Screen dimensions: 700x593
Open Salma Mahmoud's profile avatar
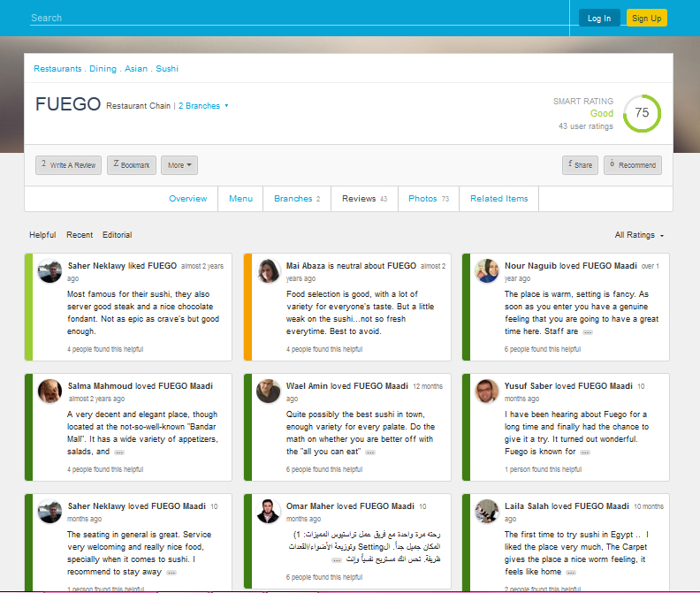[x=49, y=391]
